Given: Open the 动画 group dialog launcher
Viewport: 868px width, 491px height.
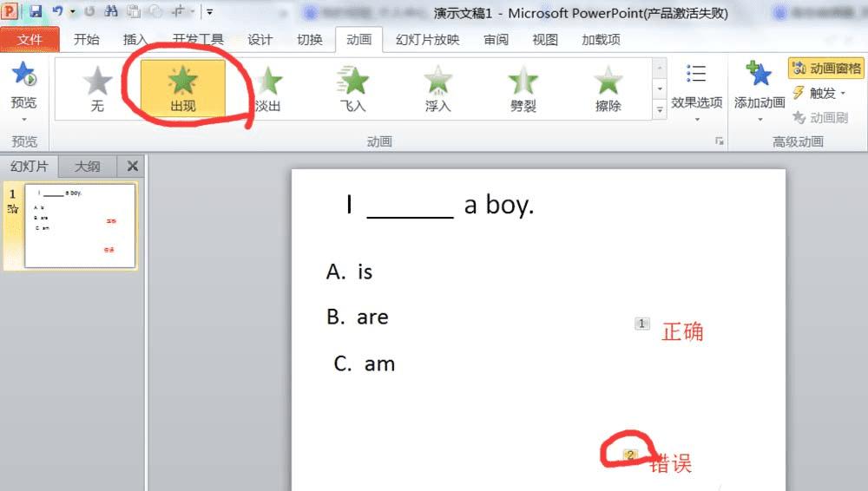Looking at the screenshot, I should coord(719,141).
